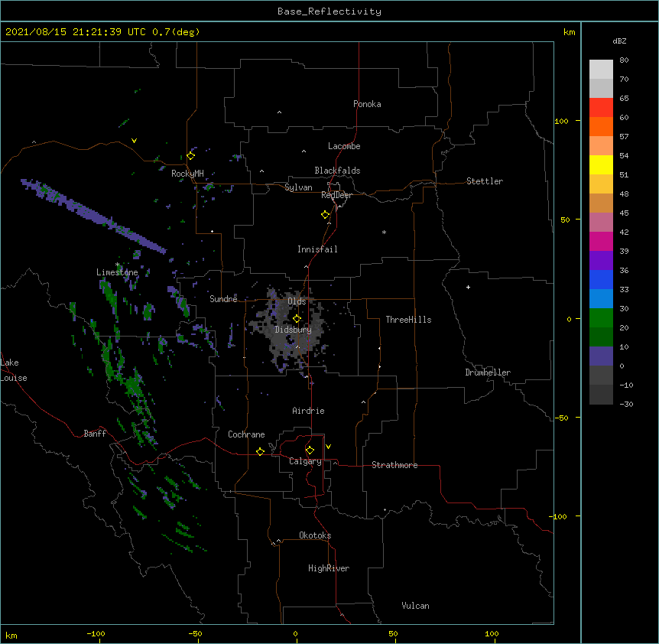Click the Calgary label
659x644 pixels.
point(305,461)
